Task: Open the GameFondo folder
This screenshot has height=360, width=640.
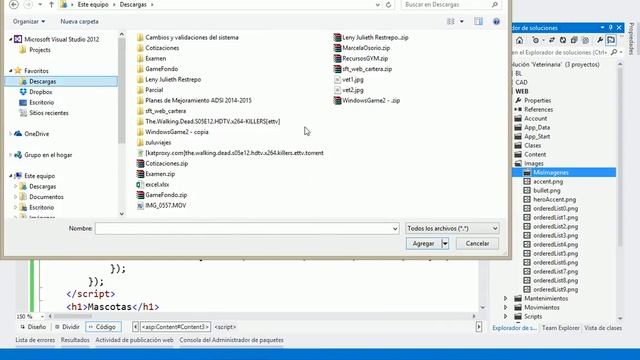Action: (x=158, y=69)
